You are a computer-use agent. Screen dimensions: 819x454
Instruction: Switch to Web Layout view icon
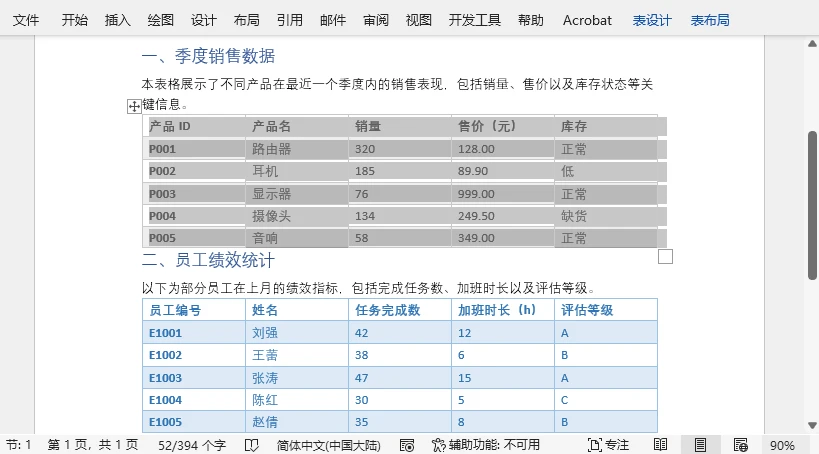(741, 445)
